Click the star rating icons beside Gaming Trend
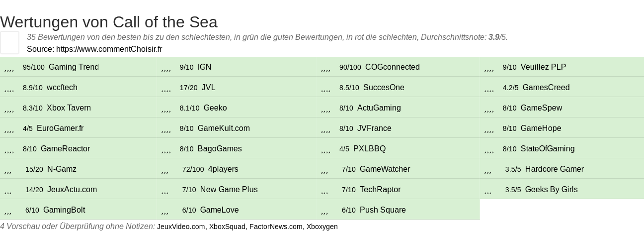The height and width of the screenshot is (232, 644). pos(9,67)
